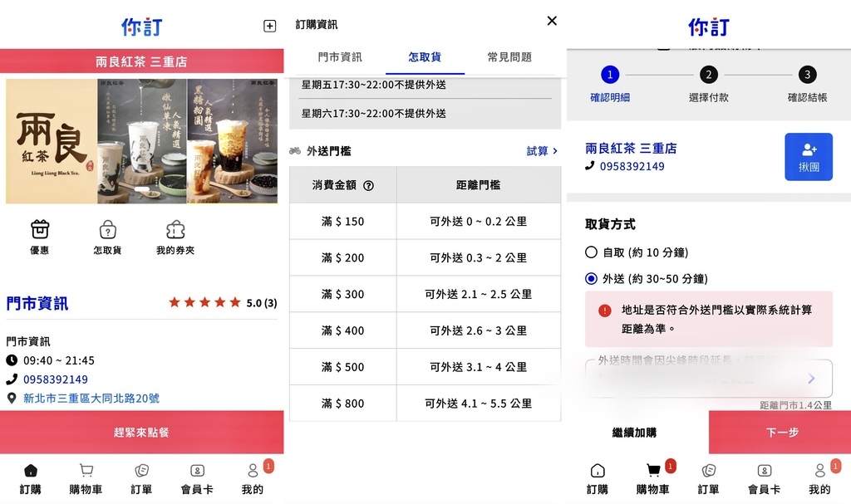Image resolution: width=851 pixels, height=504 pixels.
Task: Select the 怎取貨 pickup info icon
Action: tap(107, 235)
